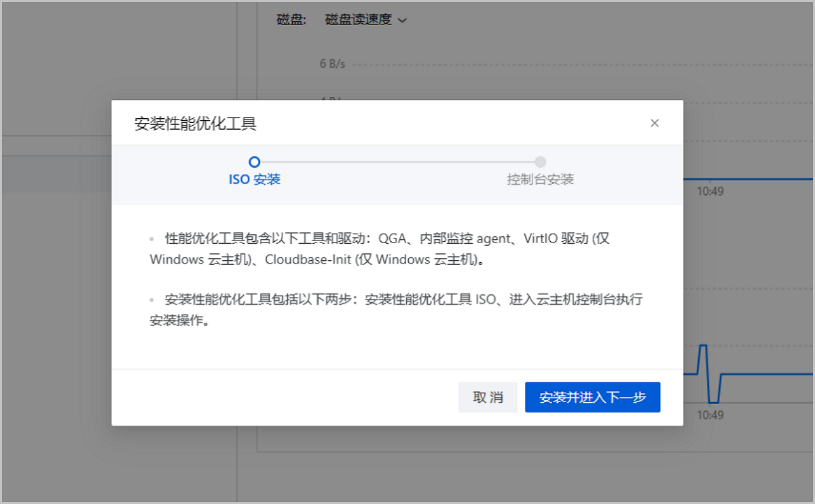Image resolution: width=815 pixels, height=504 pixels.
Task: Click the 安装性能优化工具 dialog title
Action: pos(196,124)
